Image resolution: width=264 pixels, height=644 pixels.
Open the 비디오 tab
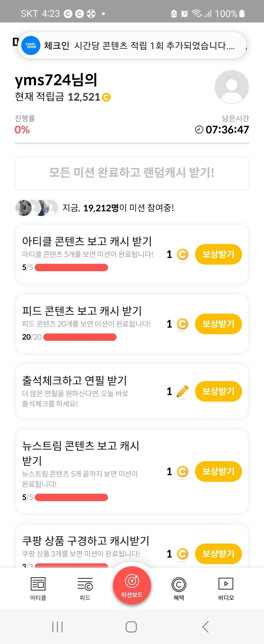point(226,588)
